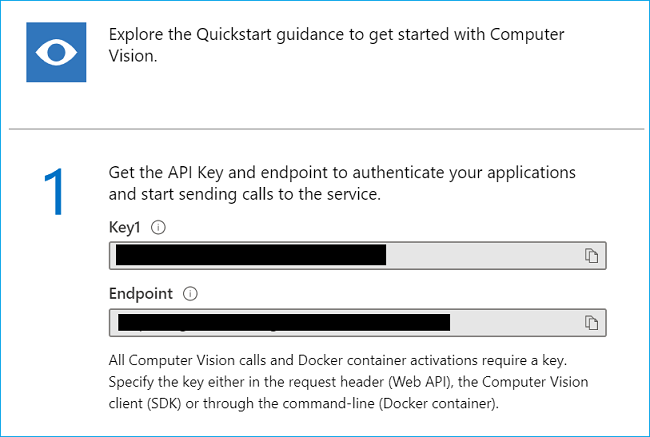Screen dimensions: 650x437
Task: Click the Key1 label
Action: tap(125, 227)
